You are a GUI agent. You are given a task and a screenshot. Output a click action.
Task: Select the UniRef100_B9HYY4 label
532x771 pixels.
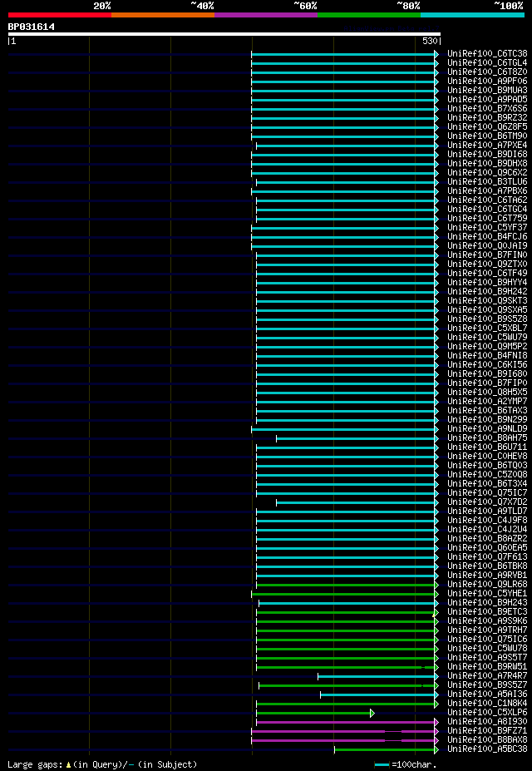(x=487, y=282)
